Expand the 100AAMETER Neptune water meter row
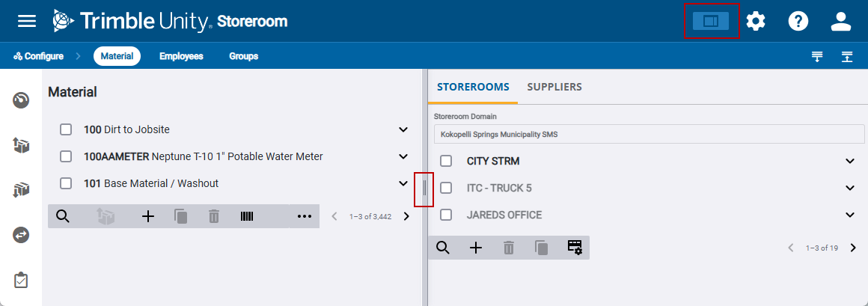Image resolution: width=868 pixels, height=306 pixels. [403, 156]
